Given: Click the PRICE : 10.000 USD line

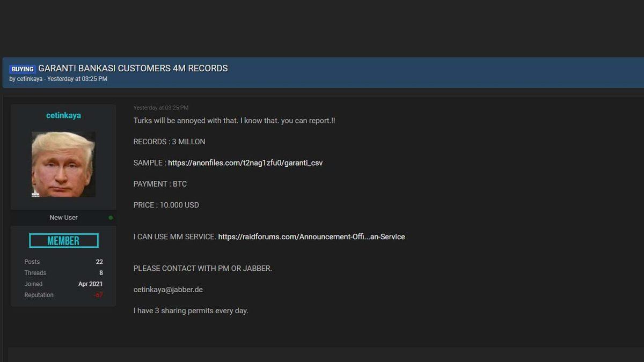Looking at the screenshot, I should [x=166, y=205].
